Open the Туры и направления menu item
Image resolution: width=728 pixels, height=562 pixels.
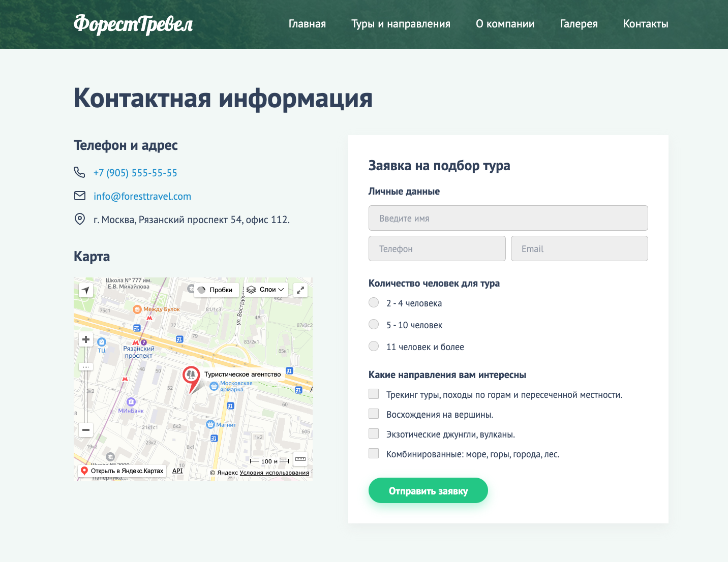(x=401, y=24)
